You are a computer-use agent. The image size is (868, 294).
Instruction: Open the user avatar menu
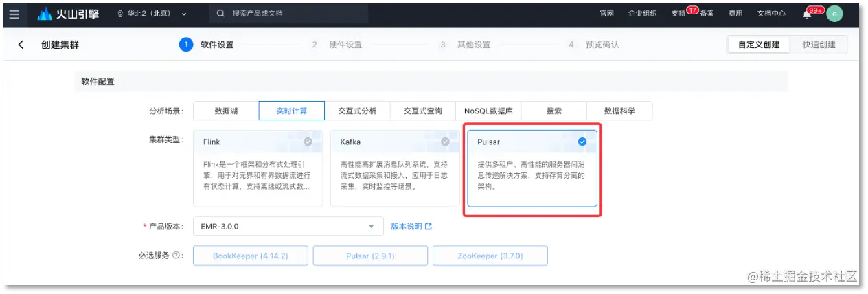point(834,14)
